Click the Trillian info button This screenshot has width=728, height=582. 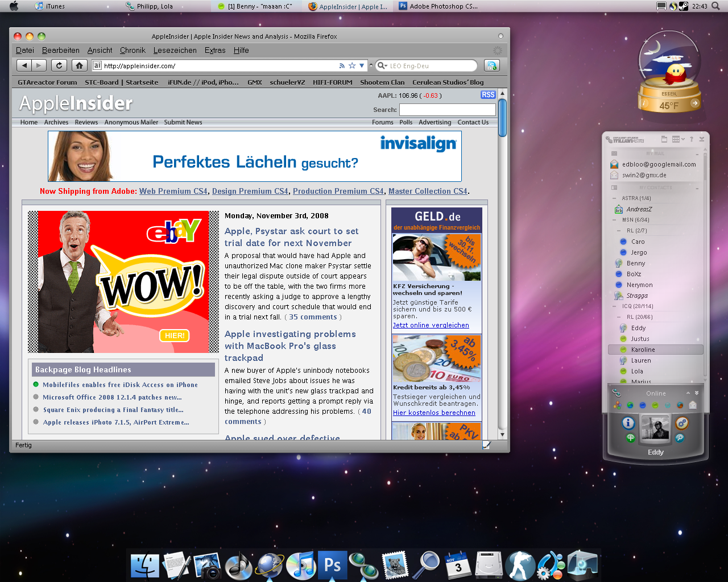[x=628, y=423]
